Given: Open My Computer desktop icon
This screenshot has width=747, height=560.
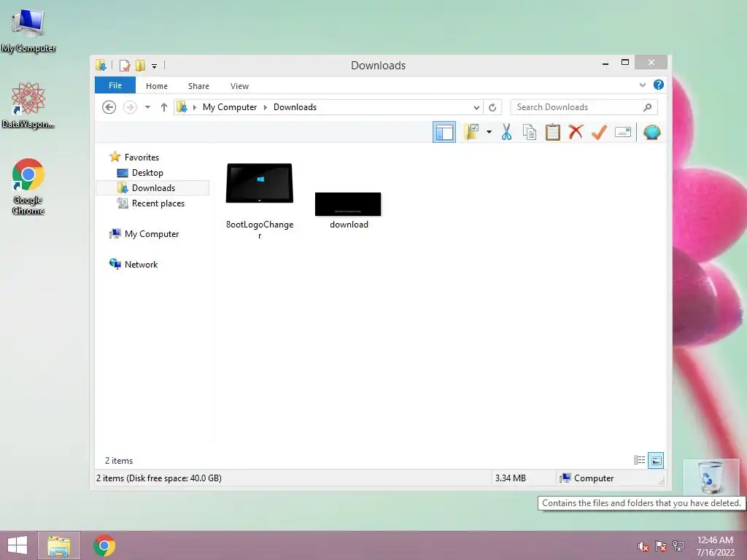Looking at the screenshot, I should click(28, 30).
